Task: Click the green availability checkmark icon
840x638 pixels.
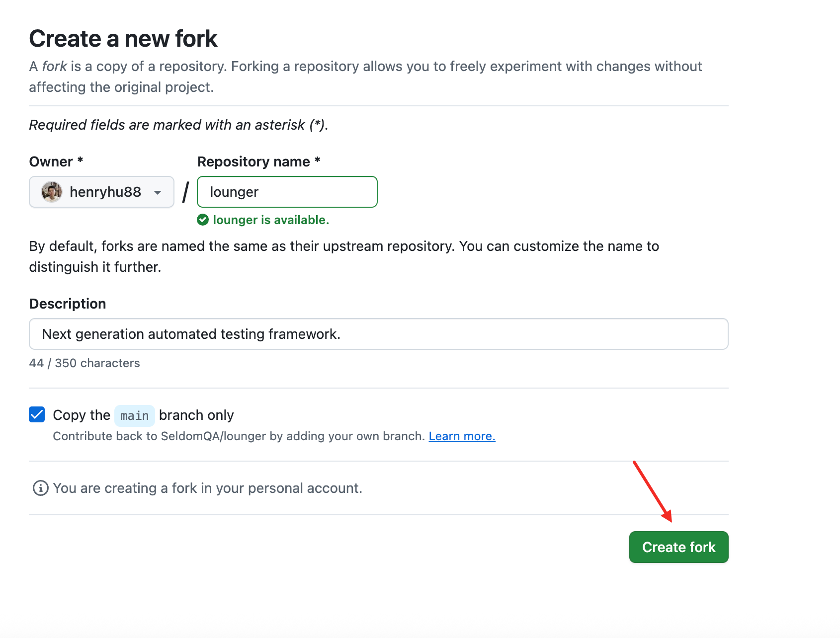Action: [x=203, y=220]
